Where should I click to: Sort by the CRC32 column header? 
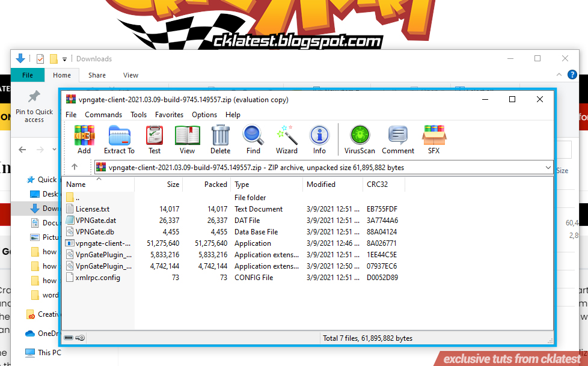pos(384,184)
